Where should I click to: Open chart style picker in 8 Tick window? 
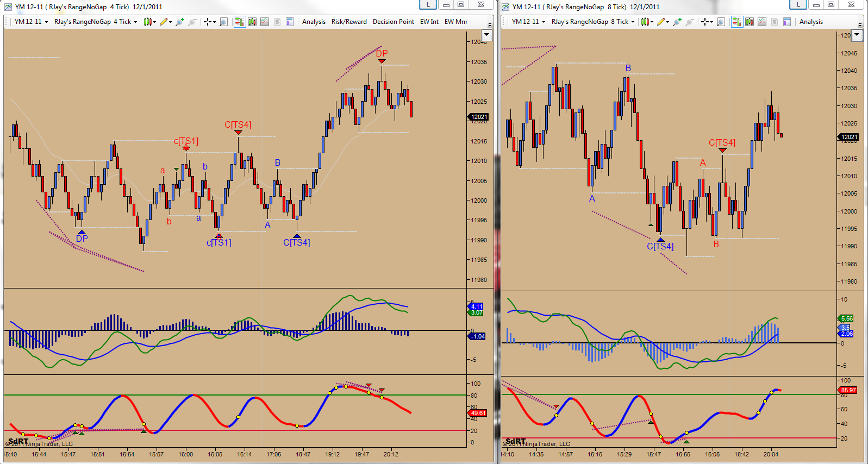point(645,22)
